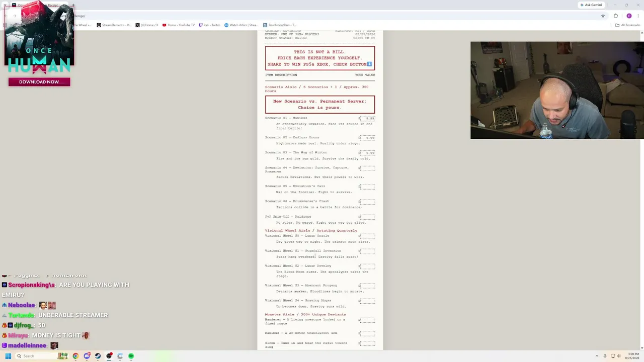644x362 pixels.
Task: Open the taskbar volume control
Action: (x=620, y=356)
